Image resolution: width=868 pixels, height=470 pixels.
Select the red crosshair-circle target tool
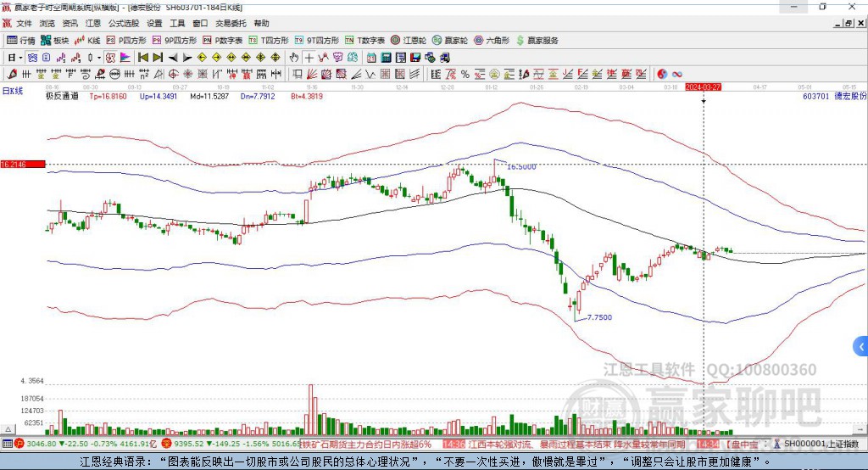[173, 75]
